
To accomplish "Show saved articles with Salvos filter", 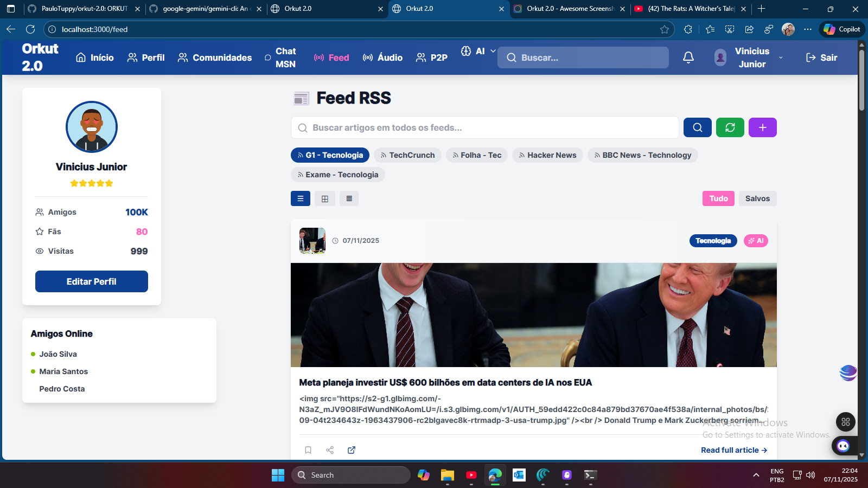I will [757, 198].
